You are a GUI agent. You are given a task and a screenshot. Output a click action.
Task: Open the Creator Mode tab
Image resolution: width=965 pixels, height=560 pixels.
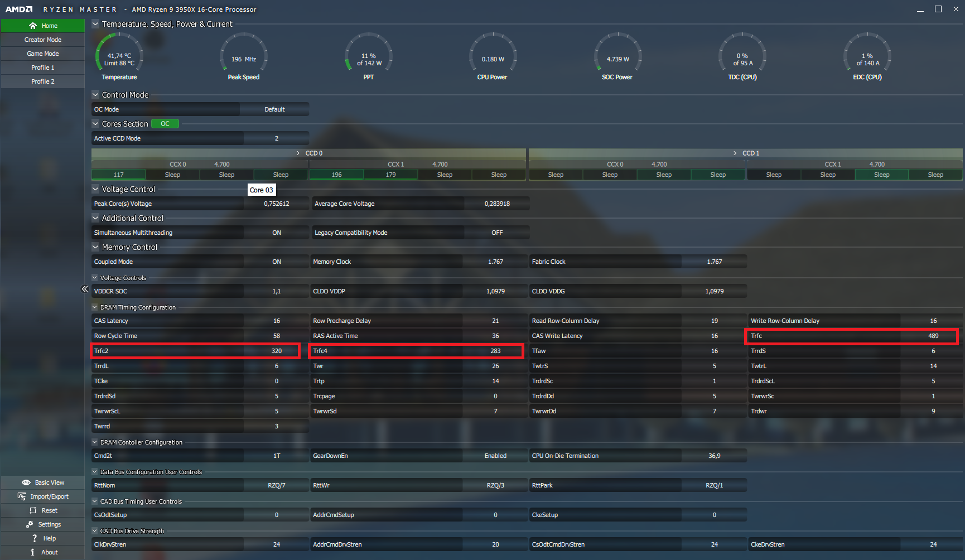43,40
